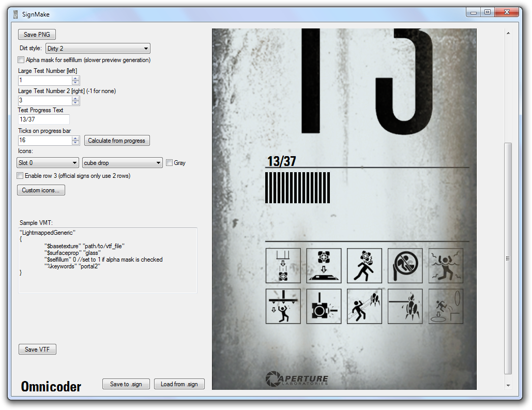This screenshot has height=410, width=532.
Task: Click the scrollbar down arrow
Action: click(508, 386)
